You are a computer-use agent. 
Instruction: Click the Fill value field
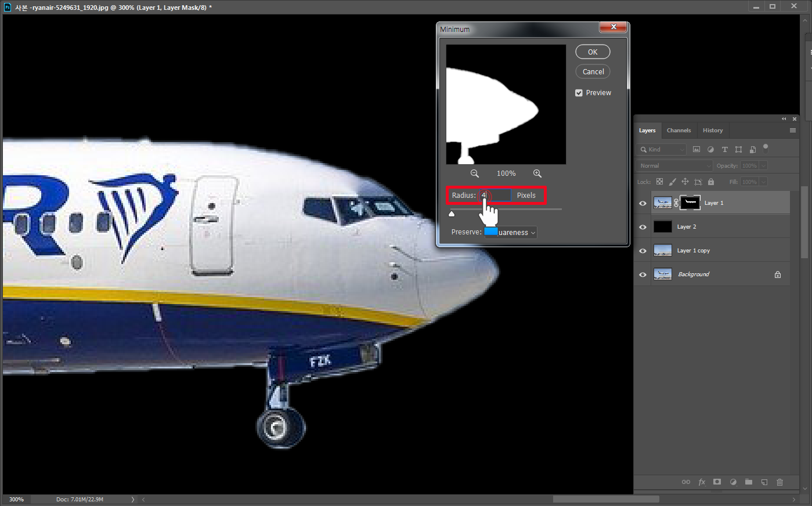click(749, 182)
